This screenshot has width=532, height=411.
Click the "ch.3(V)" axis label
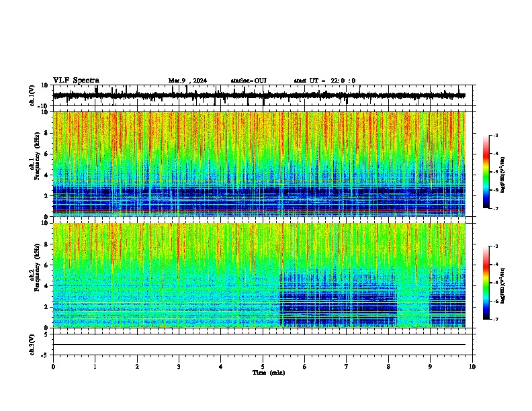tap(32, 345)
